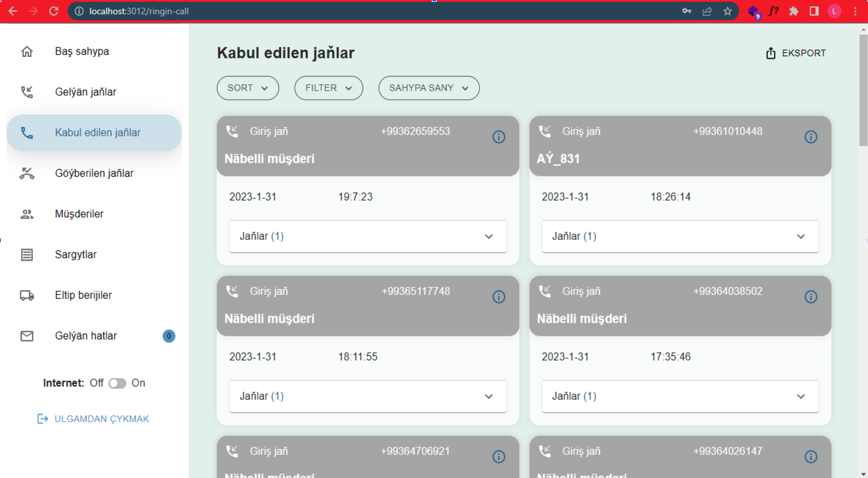868x478 pixels.
Task: Open the SAHYPA SANY dropdown
Action: pyautogui.click(x=429, y=88)
